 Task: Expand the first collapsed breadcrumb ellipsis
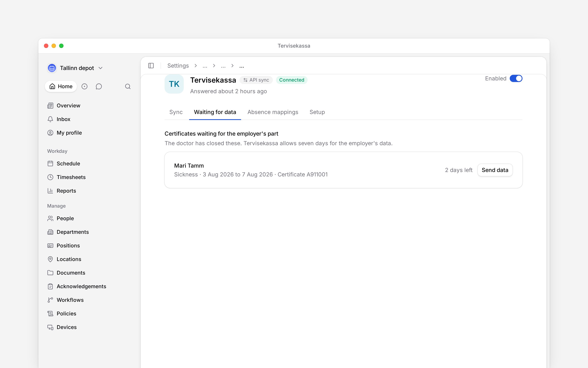[205, 66]
